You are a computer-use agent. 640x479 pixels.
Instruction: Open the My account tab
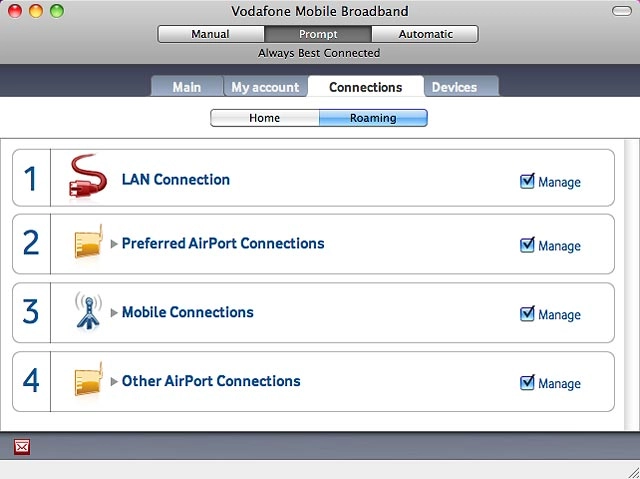tap(265, 87)
